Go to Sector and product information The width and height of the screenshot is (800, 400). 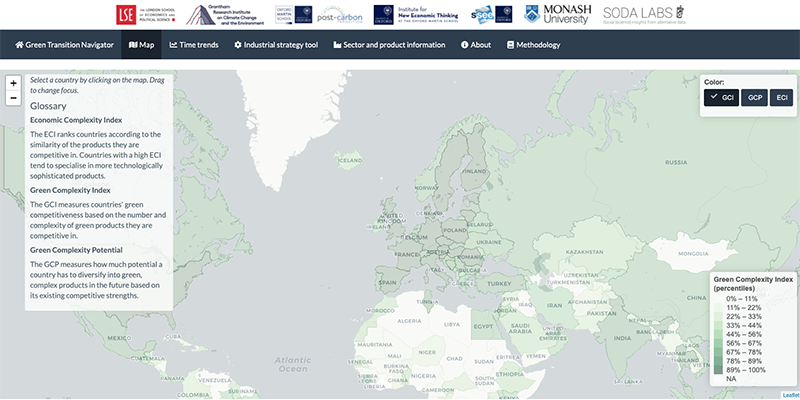point(395,45)
